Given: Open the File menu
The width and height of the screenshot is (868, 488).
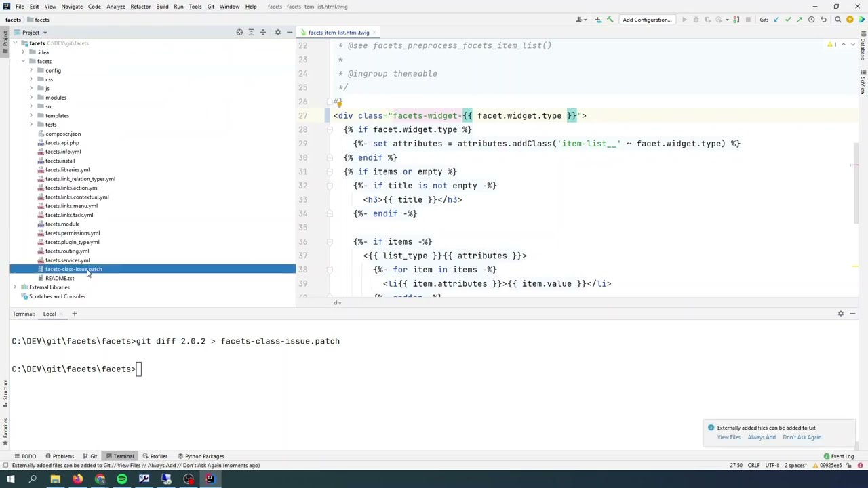Looking at the screenshot, I should click(x=20, y=7).
